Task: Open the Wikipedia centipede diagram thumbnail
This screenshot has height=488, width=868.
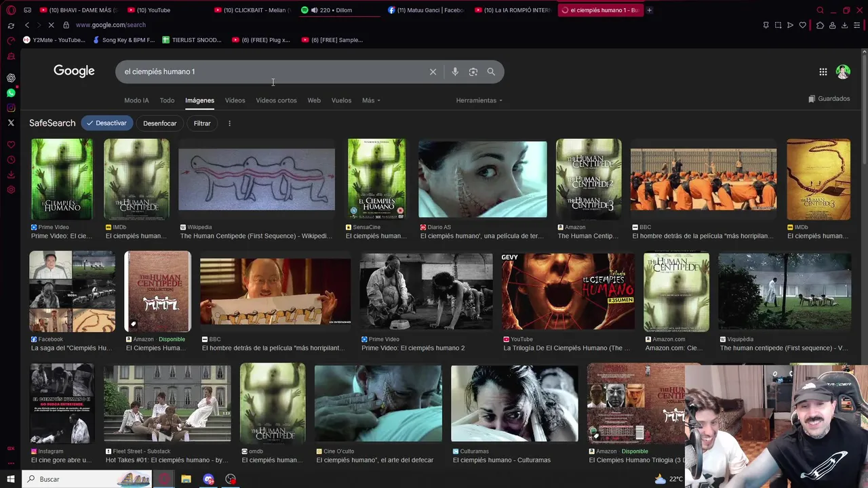Action: (x=256, y=179)
